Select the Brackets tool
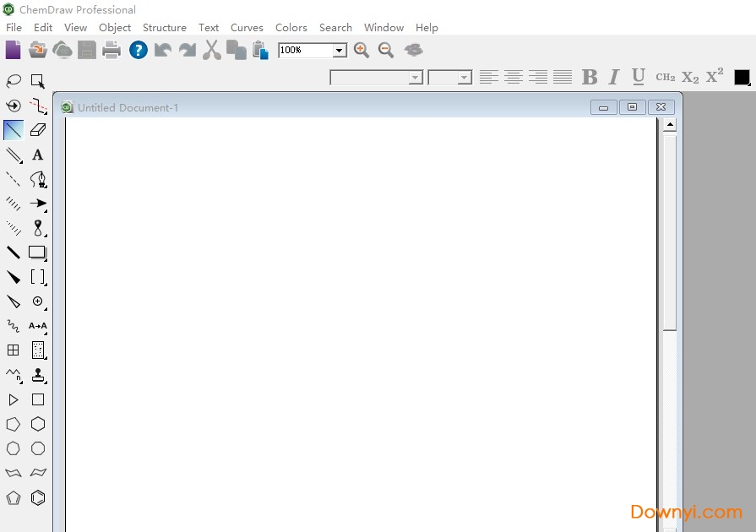The image size is (756, 532). [38, 276]
